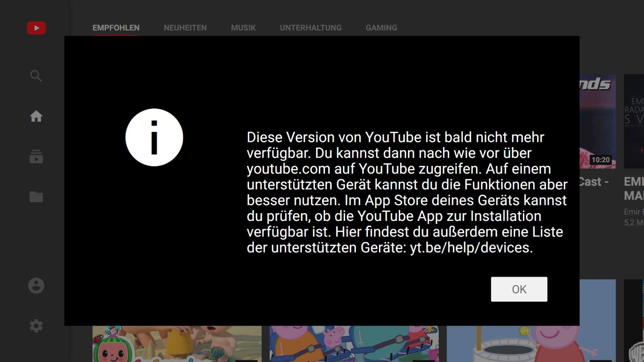Open Settings gear icon
The width and height of the screenshot is (644, 362).
coord(36,326)
